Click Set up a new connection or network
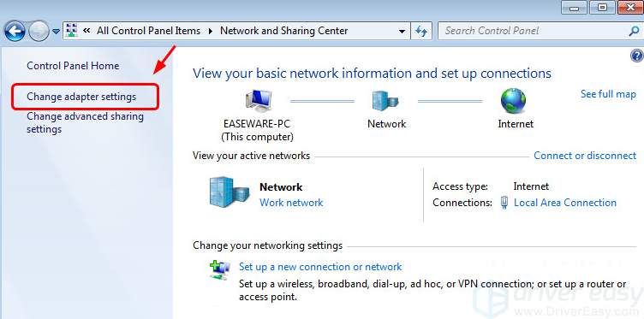 [x=320, y=267]
